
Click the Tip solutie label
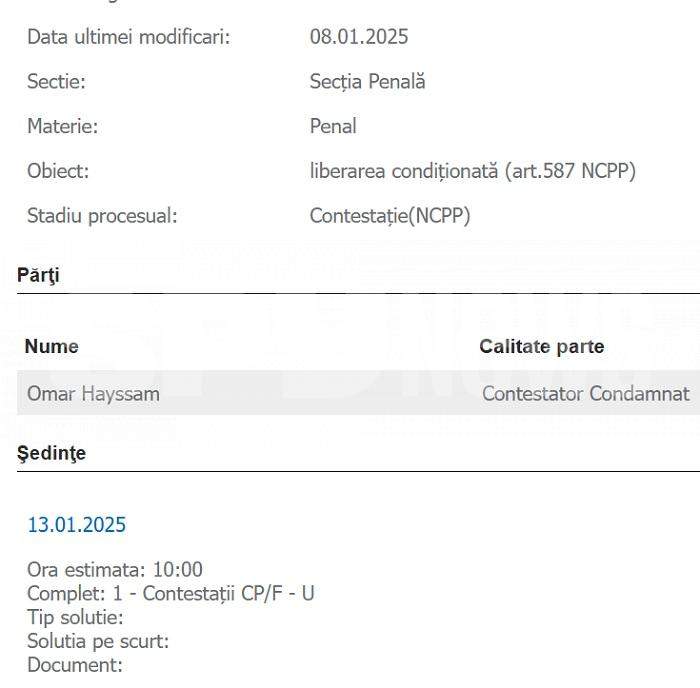(x=75, y=617)
